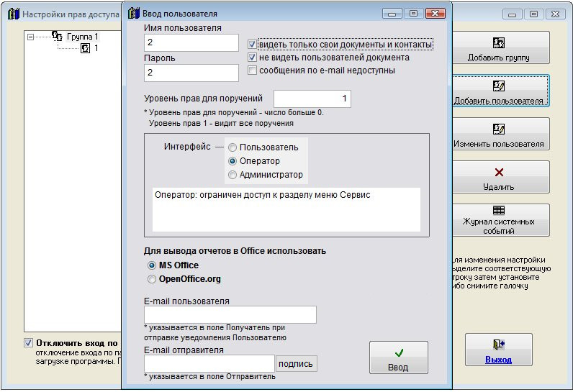Toggle Отключить вход по checkbox

tap(28, 342)
